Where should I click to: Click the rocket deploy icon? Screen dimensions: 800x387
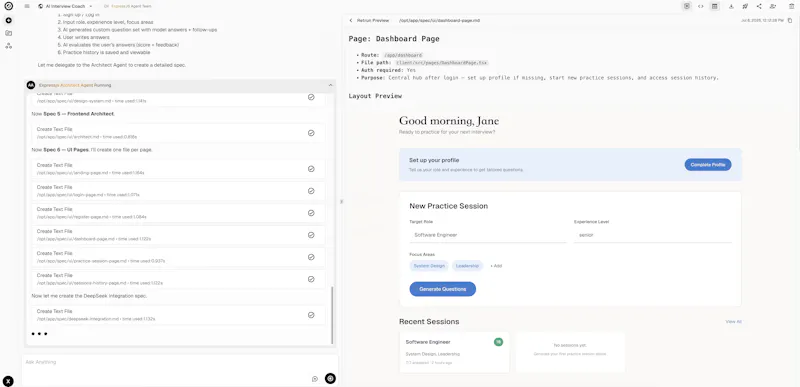point(745,6)
